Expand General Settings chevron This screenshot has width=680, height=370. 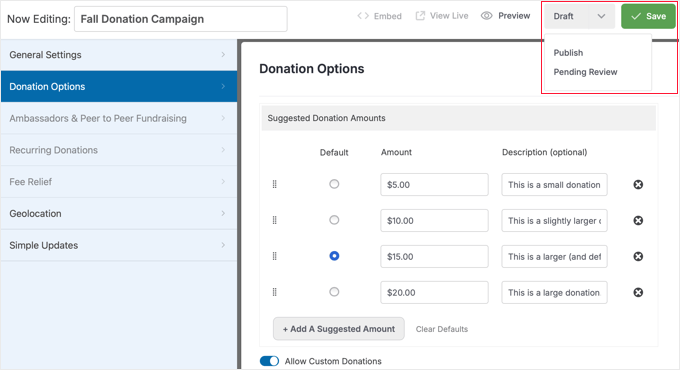223,55
